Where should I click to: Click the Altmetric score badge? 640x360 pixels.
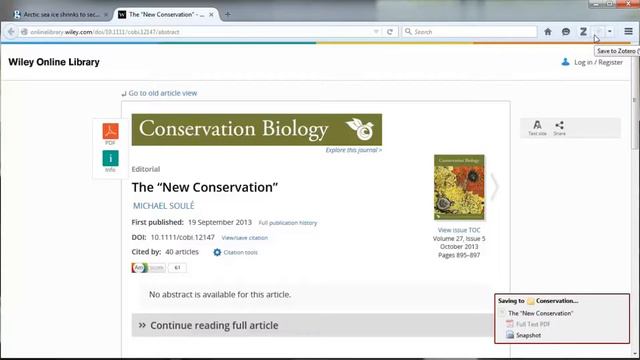coord(159,268)
